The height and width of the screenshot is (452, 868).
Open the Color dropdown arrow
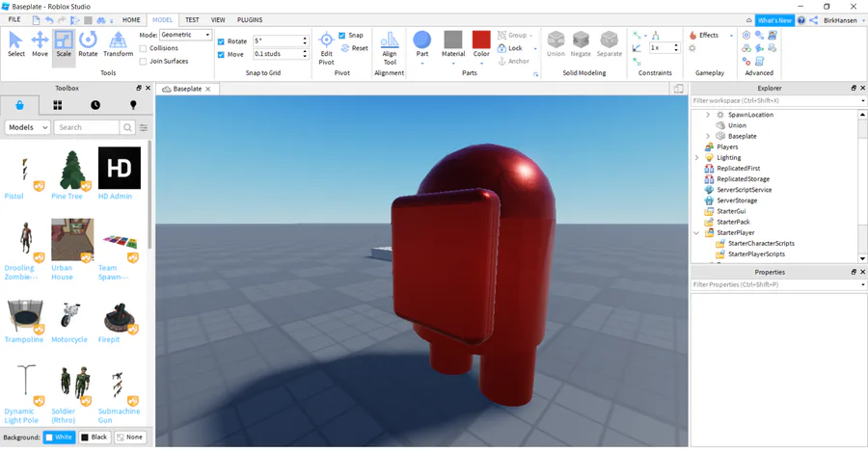481,63
